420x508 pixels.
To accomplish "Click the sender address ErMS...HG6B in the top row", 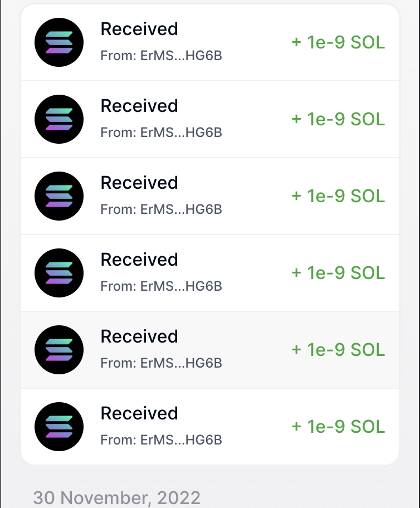I will [x=160, y=56].
